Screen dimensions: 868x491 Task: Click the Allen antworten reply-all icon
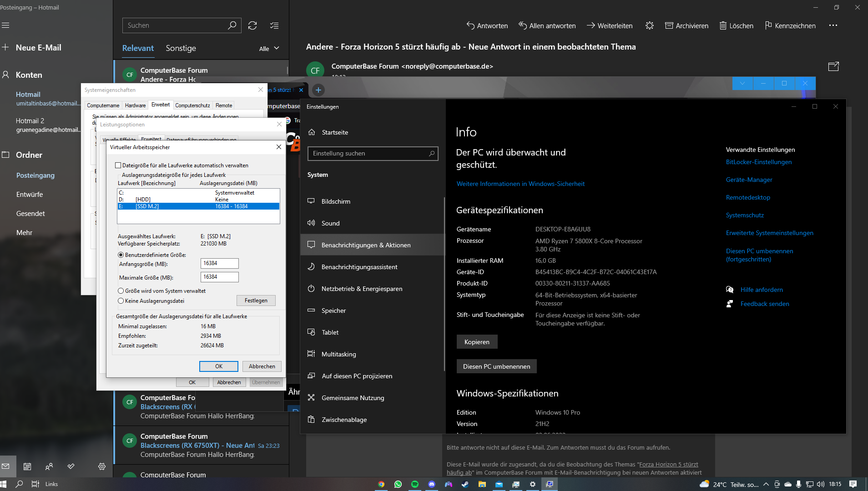click(x=523, y=25)
